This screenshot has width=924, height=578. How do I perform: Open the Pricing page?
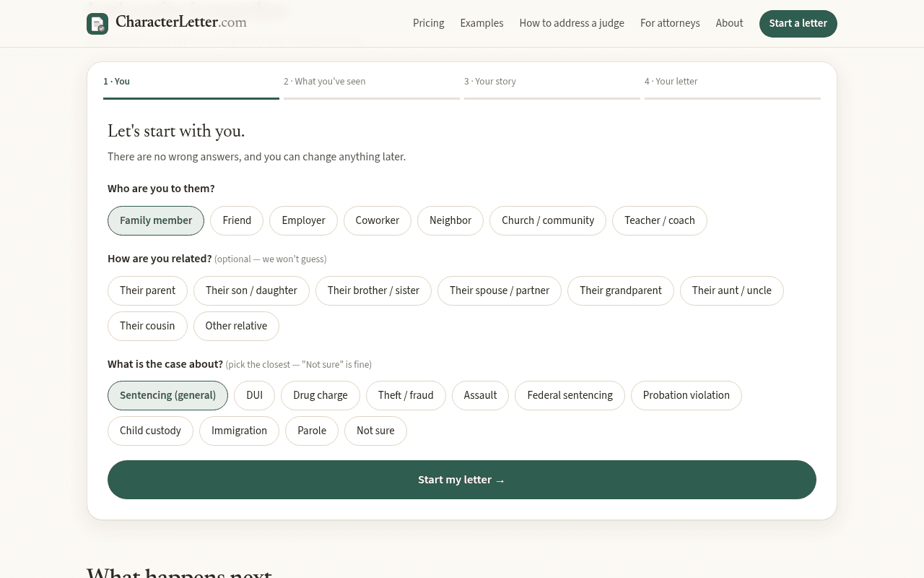click(429, 23)
